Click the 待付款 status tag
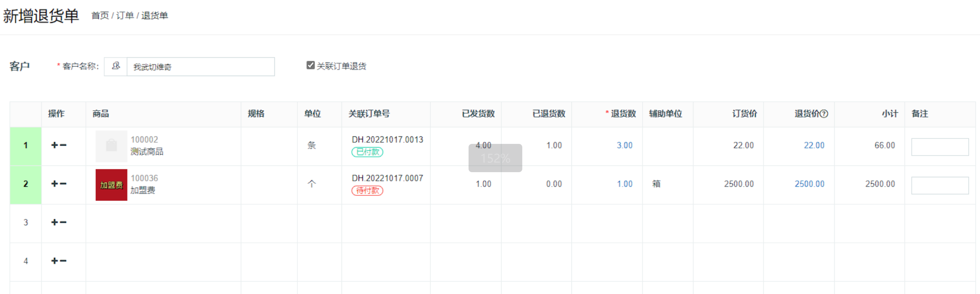This screenshot has height=294, width=980. (x=367, y=190)
